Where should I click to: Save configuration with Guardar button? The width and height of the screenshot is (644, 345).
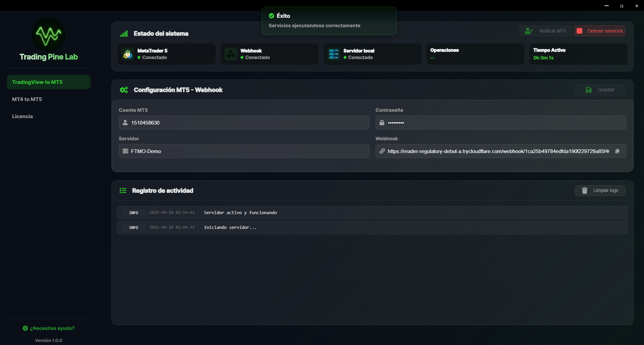tap(600, 90)
